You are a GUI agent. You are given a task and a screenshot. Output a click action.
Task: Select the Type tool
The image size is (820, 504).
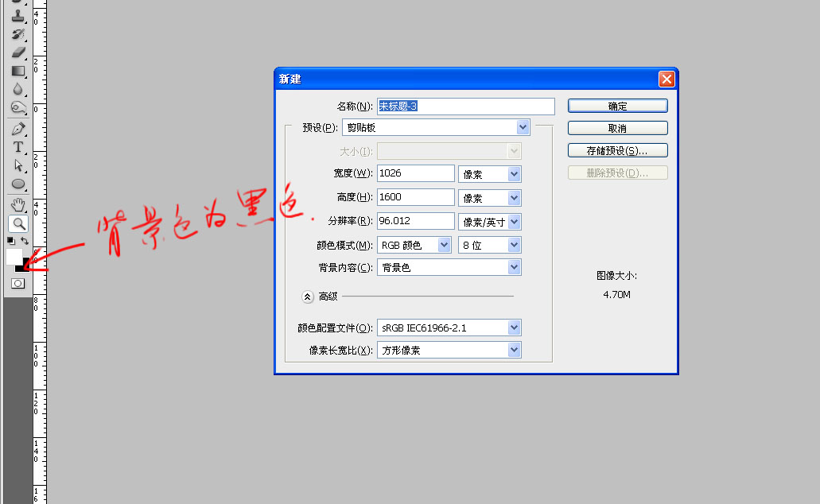coord(18,147)
